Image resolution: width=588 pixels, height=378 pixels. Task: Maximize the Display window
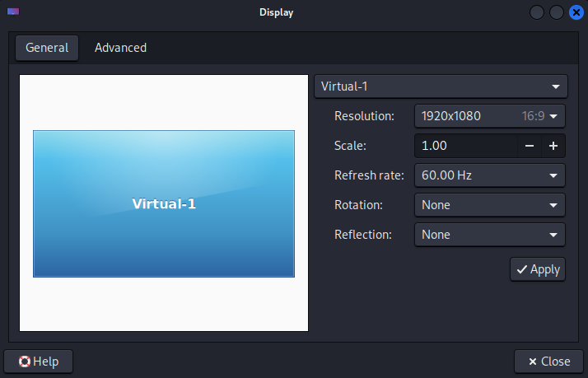click(x=557, y=12)
